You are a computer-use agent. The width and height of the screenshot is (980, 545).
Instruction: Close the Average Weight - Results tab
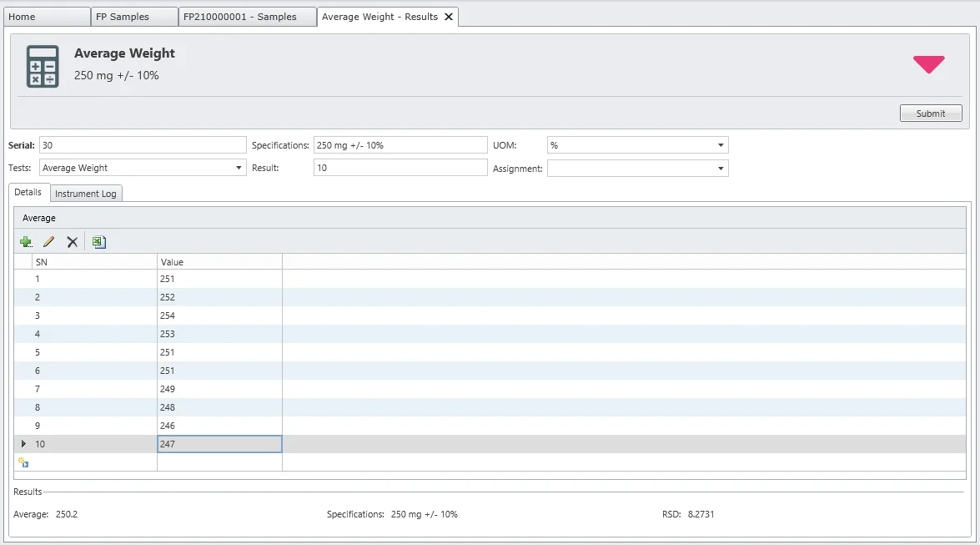pyautogui.click(x=449, y=17)
